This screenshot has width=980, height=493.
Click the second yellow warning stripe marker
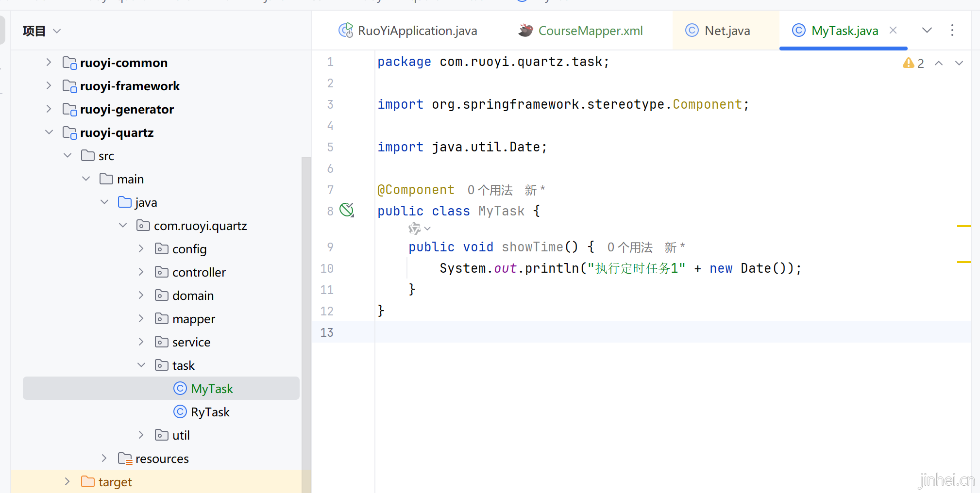pyautogui.click(x=963, y=262)
